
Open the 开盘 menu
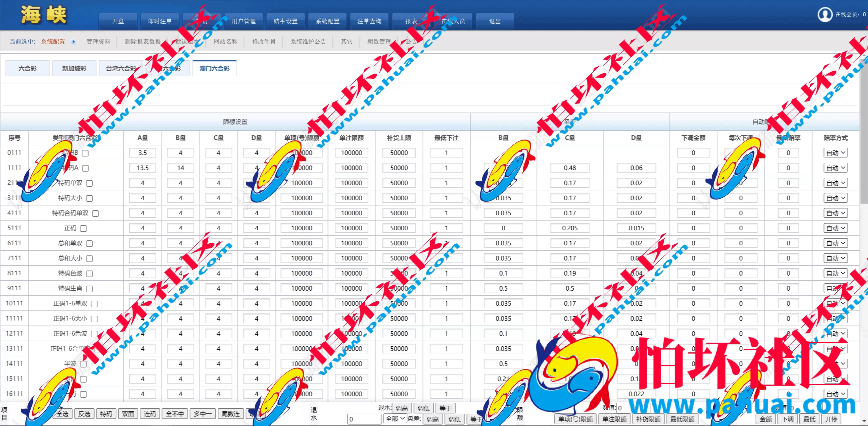(x=118, y=21)
